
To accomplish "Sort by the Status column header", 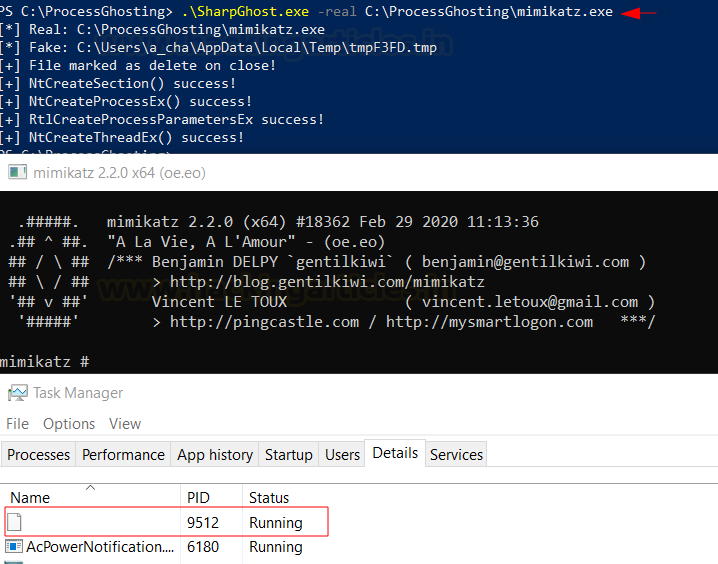I will (269, 498).
